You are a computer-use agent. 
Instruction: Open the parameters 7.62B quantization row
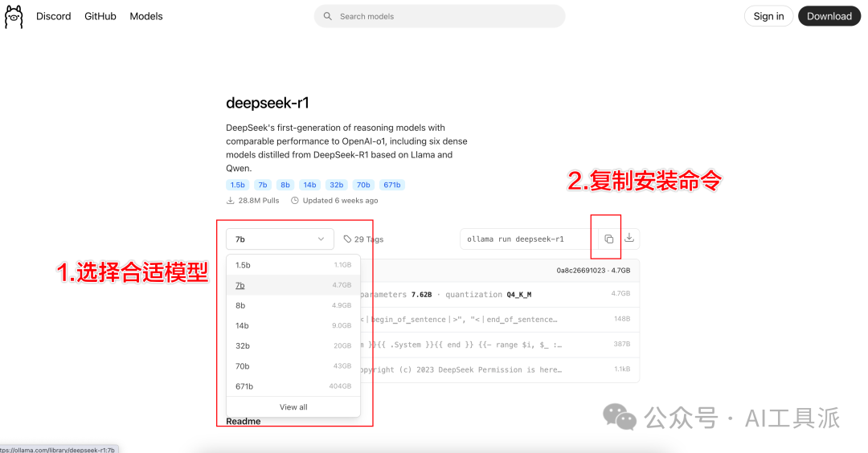click(x=500, y=294)
